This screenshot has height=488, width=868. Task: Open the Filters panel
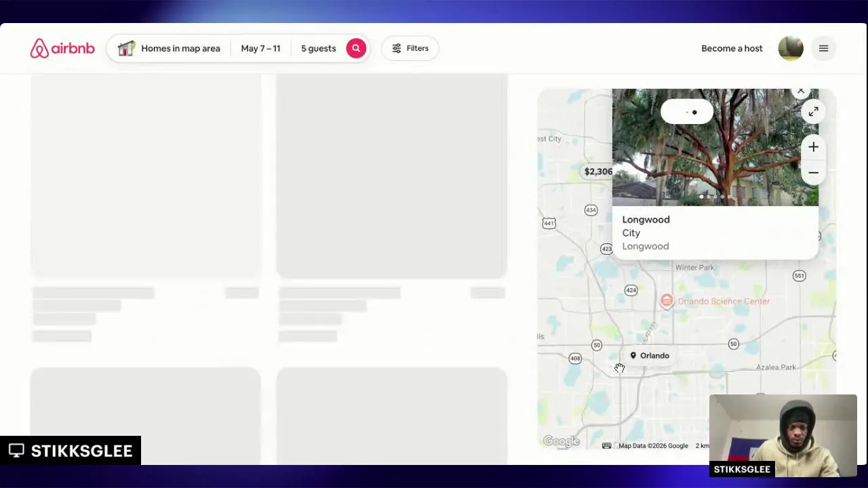[x=410, y=48]
